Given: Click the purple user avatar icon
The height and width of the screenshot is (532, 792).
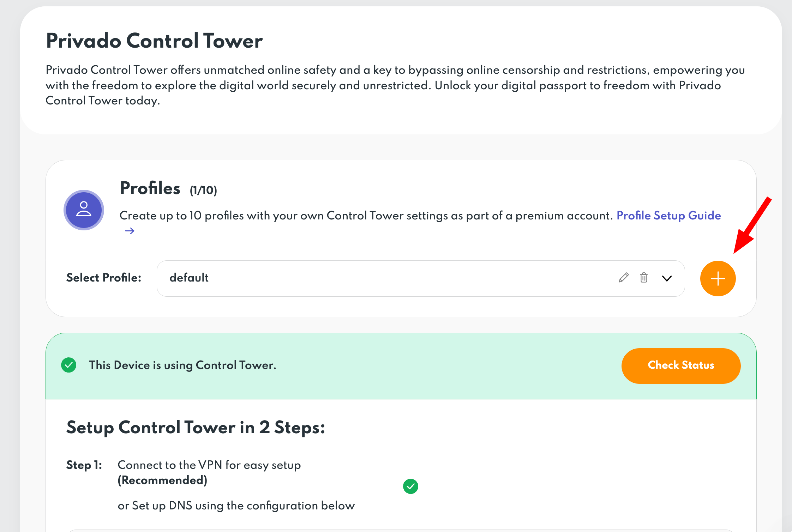Looking at the screenshot, I should 84,210.
